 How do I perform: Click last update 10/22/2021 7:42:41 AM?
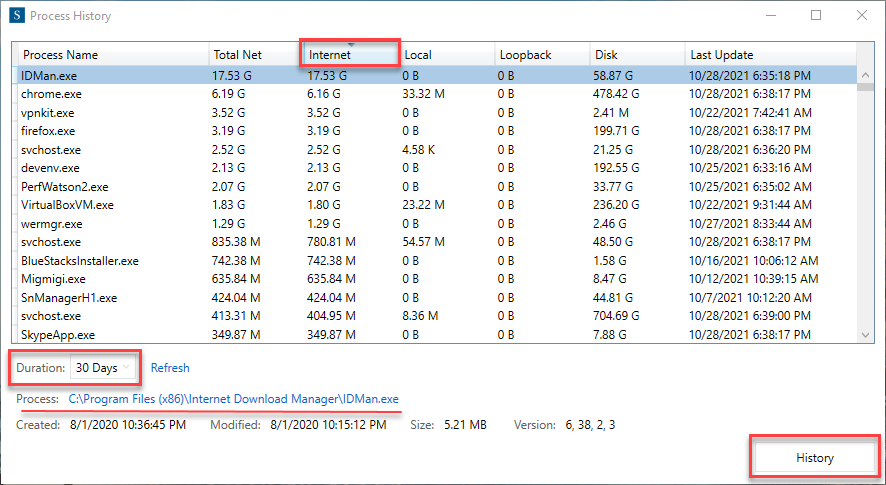coord(750,112)
